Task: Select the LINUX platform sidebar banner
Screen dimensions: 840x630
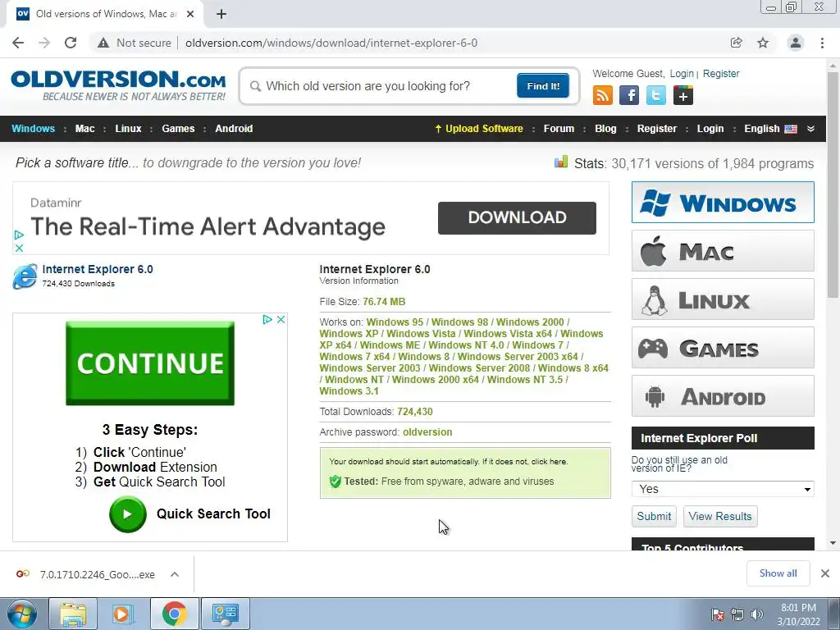Action: 723,299
